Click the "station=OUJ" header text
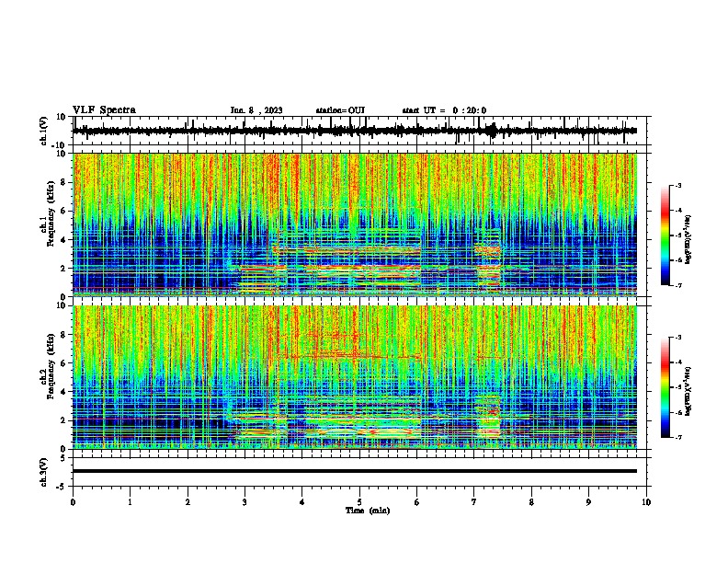728x563 pixels. coord(340,110)
